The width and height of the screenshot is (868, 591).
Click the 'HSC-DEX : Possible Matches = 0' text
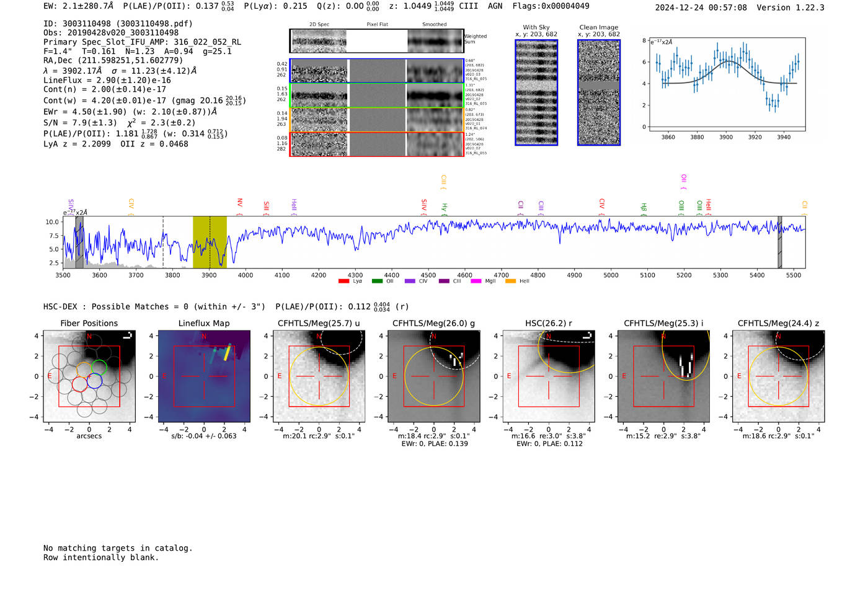tap(116, 307)
